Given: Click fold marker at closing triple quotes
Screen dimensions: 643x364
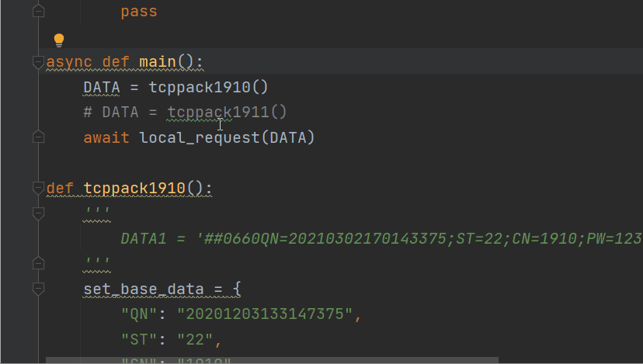Looking at the screenshot, I should click(38, 263).
